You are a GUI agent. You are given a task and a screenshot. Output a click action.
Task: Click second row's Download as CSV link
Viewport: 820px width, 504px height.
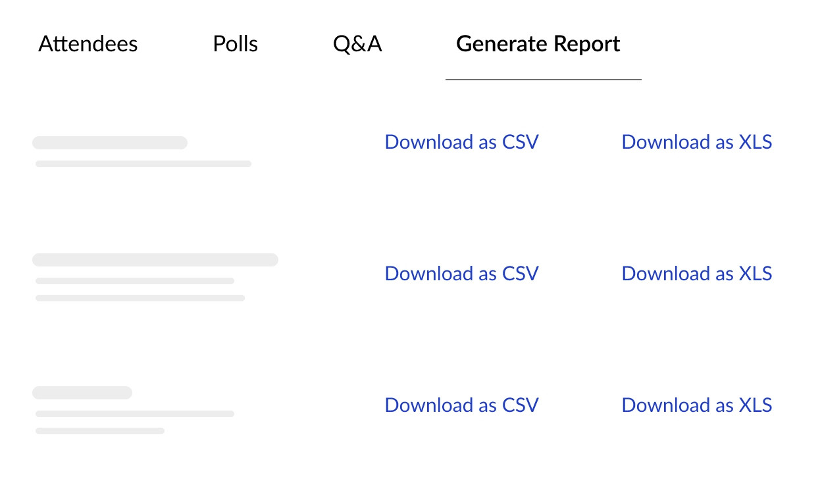point(461,274)
